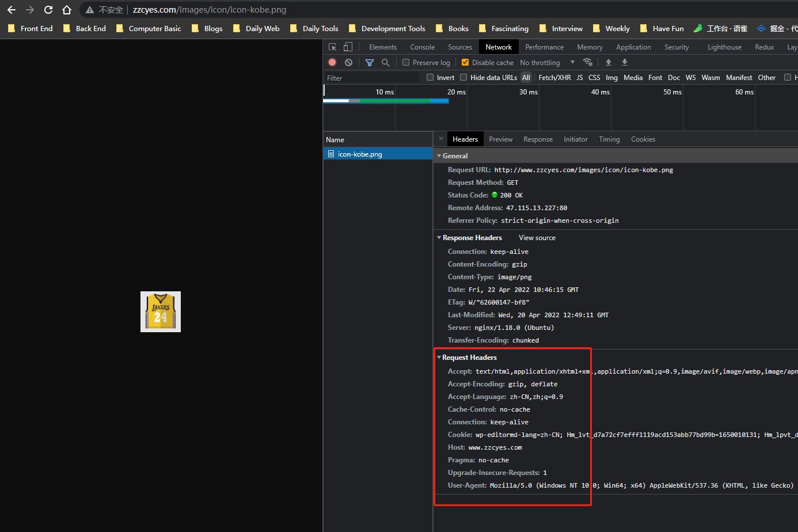Open the Performance panel
Image resolution: width=798 pixels, height=532 pixels.
coord(544,47)
